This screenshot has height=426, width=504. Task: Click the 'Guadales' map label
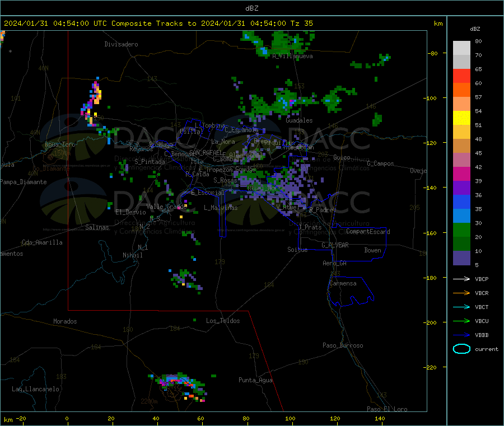[x=299, y=120]
